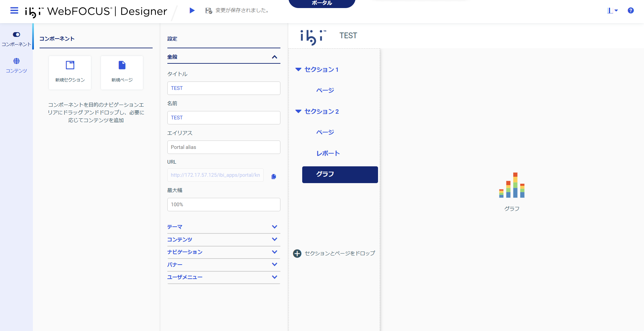Image resolution: width=644 pixels, height=331 pixels.
Task: Open the hamburger menu
Action: click(x=14, y=10)
